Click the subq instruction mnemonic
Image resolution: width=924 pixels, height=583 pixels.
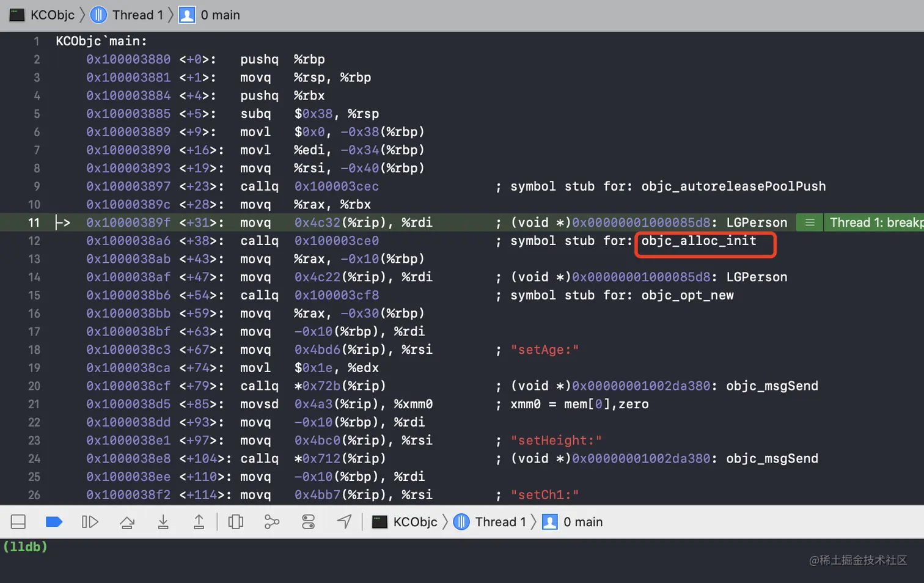(x=255, y=114)
